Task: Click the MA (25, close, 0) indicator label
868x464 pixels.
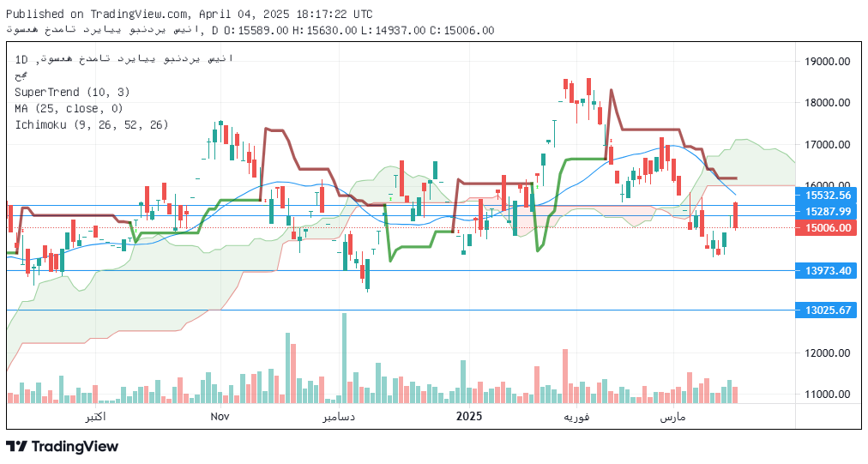Action: coord(69,109)
